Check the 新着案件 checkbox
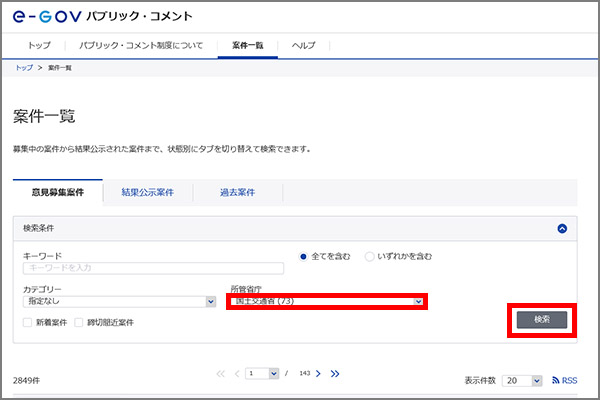 [x=28, y=322]
